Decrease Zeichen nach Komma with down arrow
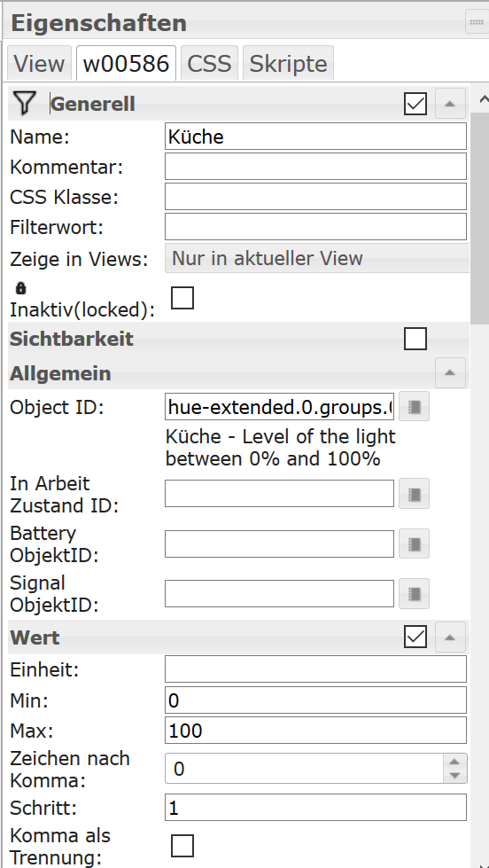The height and width of the screenshot is (868, 489). [454, 775]
